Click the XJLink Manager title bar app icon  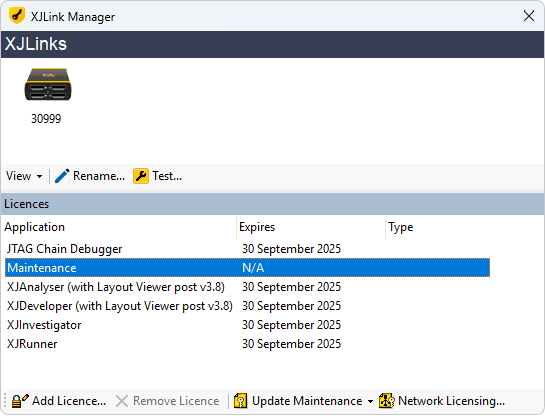[x=17, y=16]
